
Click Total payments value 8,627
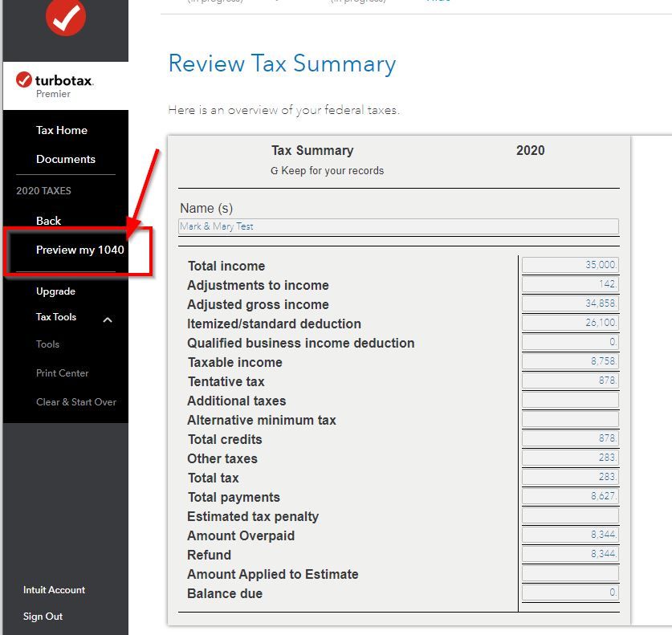(570, 496)
